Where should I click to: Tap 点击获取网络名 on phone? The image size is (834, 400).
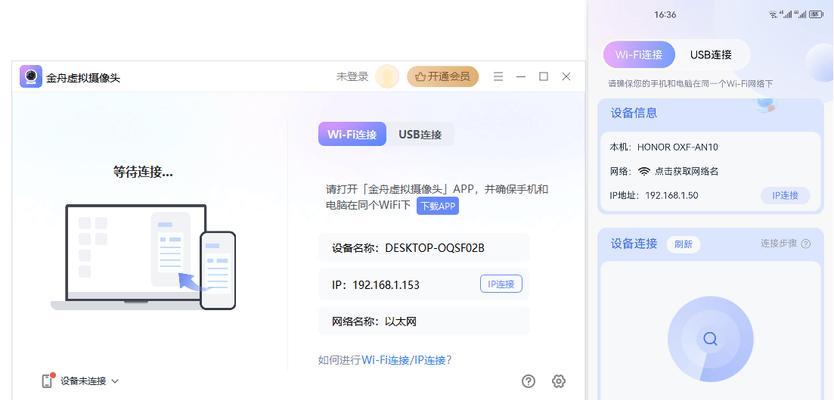[687, 171]
